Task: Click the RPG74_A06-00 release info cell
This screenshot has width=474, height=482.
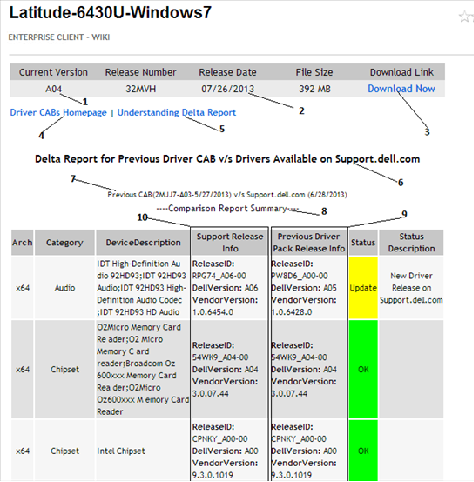Action: (x=230, y=288)
